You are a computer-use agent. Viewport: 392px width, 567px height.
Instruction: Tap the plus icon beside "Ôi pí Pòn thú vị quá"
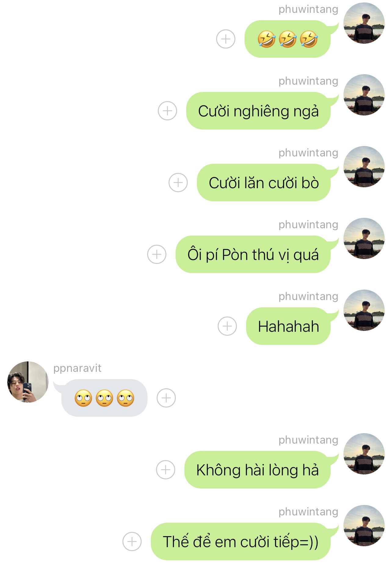point(157,254)
